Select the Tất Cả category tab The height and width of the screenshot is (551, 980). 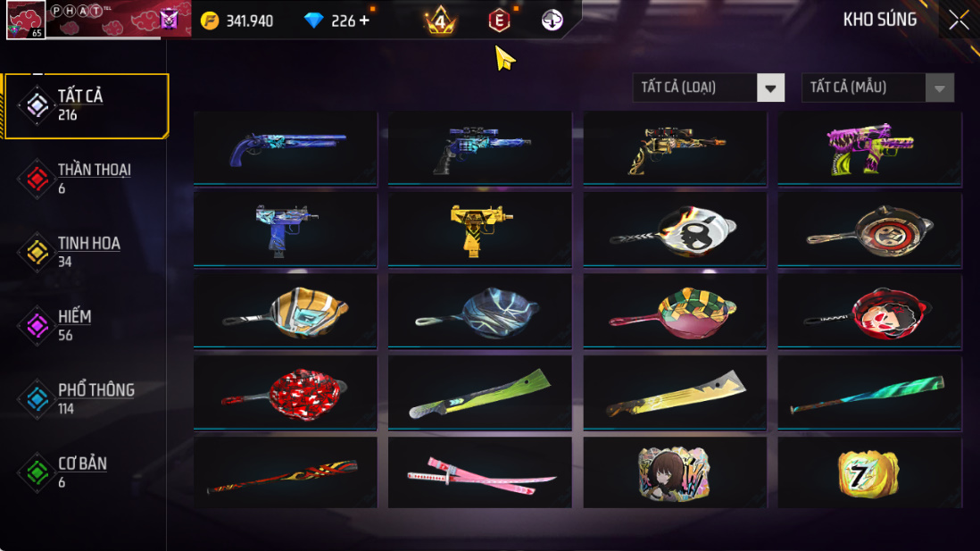click(87, 105)
